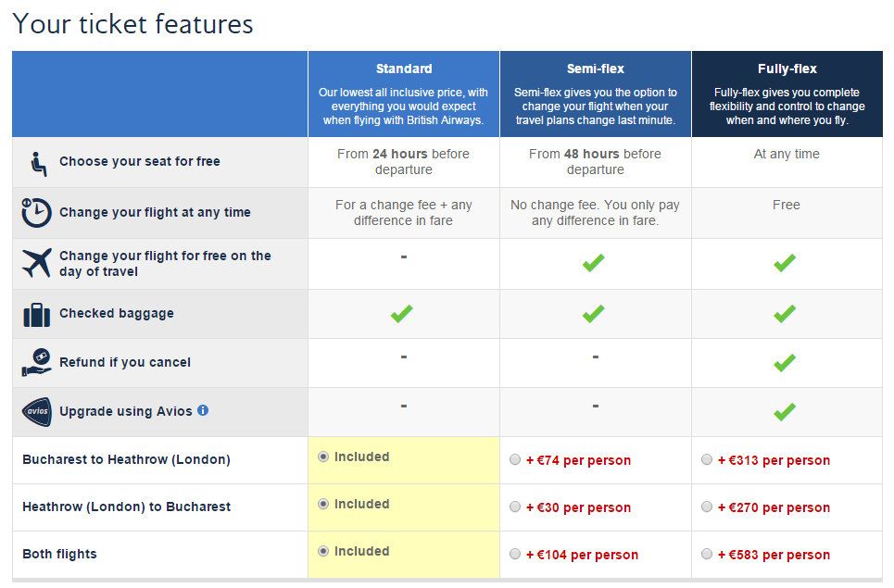Choose Fully-flex +€583 for both flights
Image resolution: width=894 pixels, height=588 pixels.
(x=707, y=554)
